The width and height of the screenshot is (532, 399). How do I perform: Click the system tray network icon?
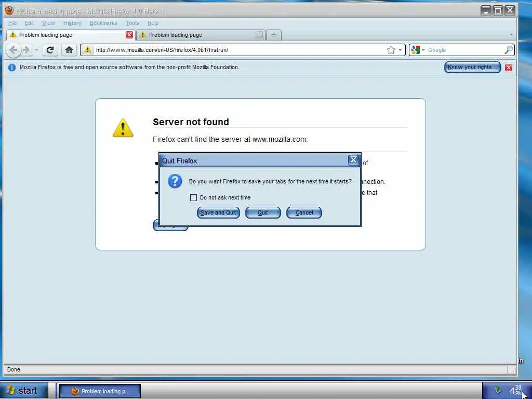tap(497, 390)
